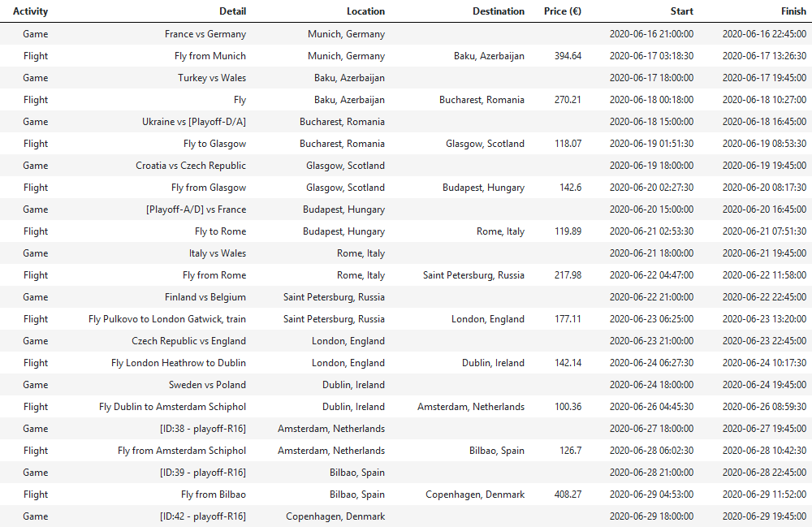This screenshot has width=812, height=527.
Task: Select the Destination column header
Action: point(499,11)
